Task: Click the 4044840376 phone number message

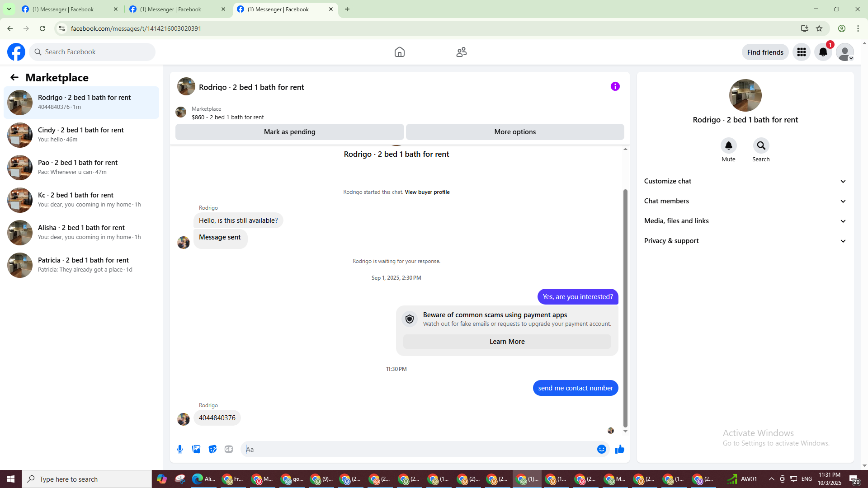Action: coord(217,418)
